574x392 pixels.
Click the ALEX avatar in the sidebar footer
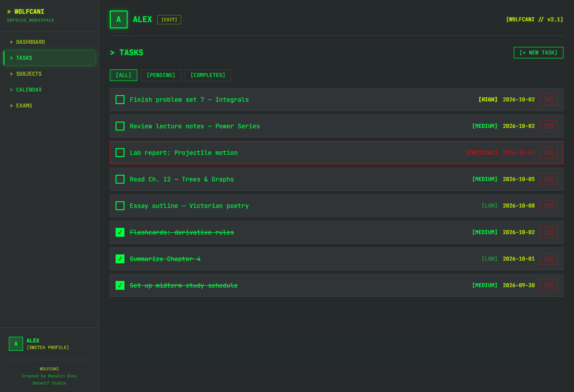16,344
